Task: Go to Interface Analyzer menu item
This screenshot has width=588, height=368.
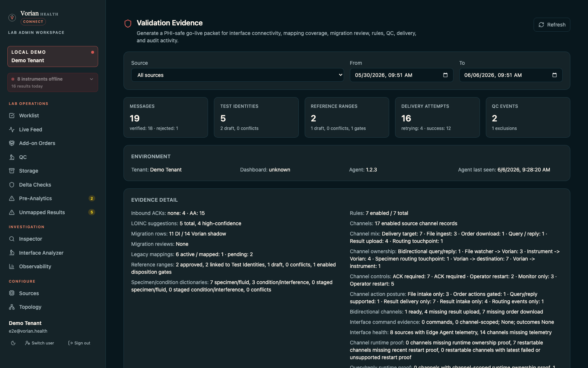Action: [52, 253]
